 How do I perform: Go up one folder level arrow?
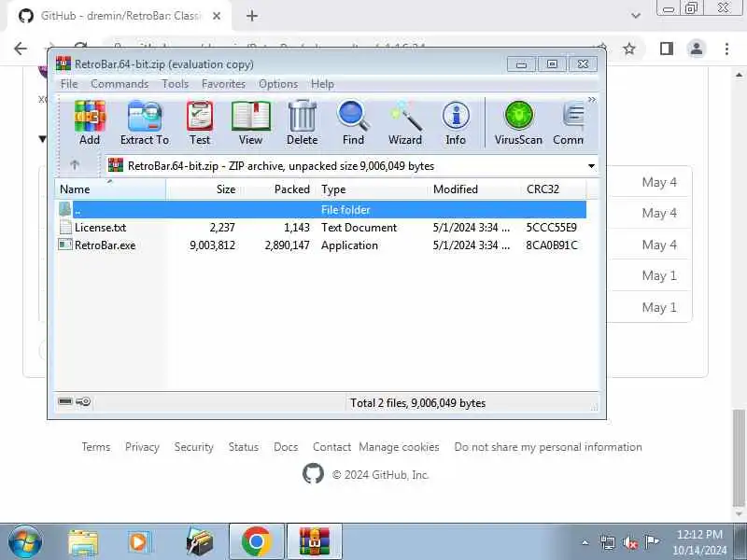pos(75,165)
